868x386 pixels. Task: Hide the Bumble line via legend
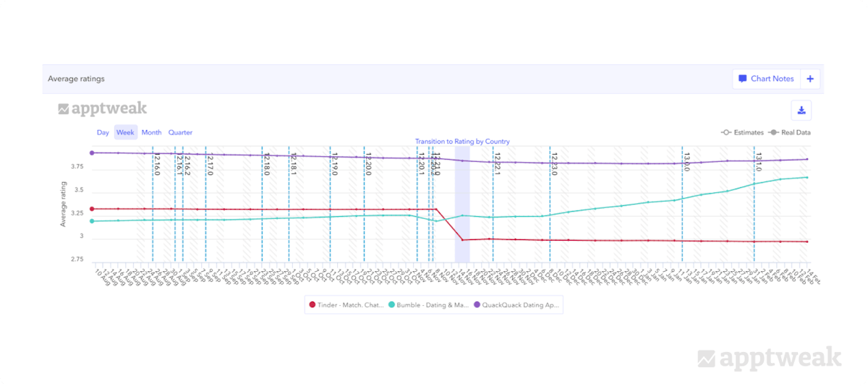(x=428, y=304)
